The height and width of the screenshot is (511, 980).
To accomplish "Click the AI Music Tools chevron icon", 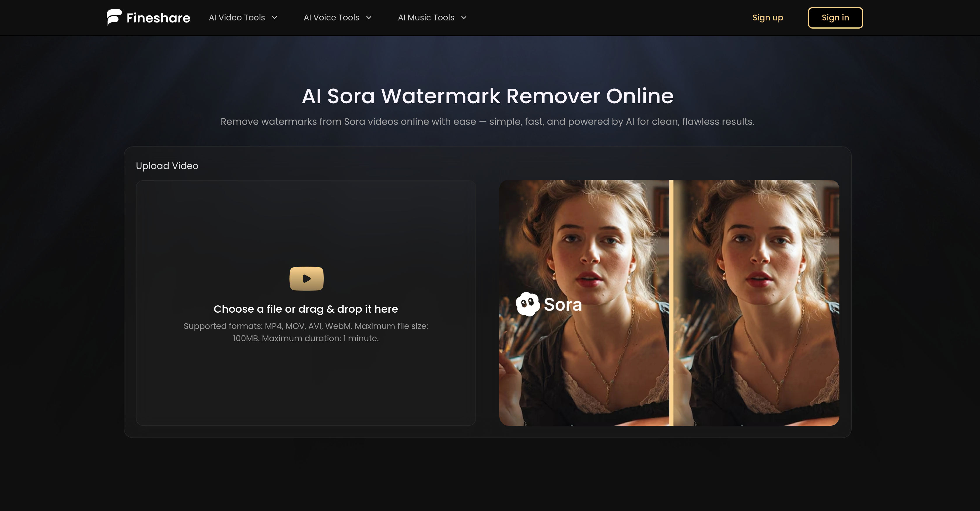I will pyautogui.click(x=463, y=17).
